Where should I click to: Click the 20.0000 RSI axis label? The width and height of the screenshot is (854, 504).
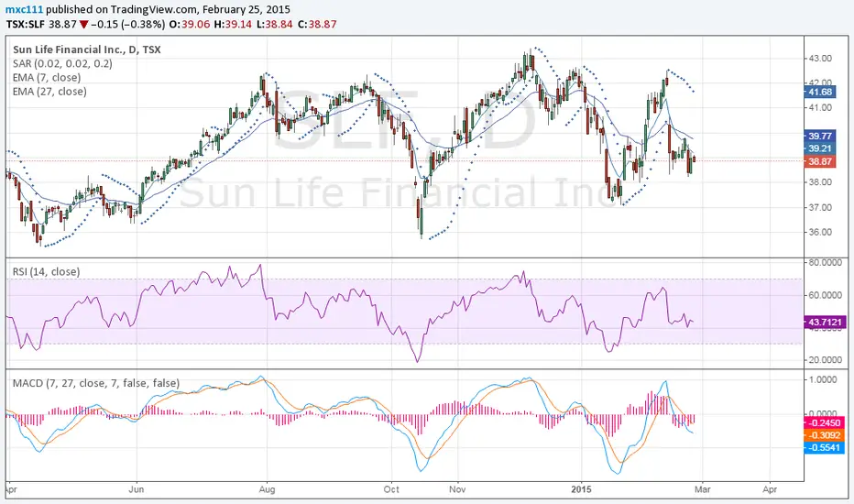pos(825,359)
